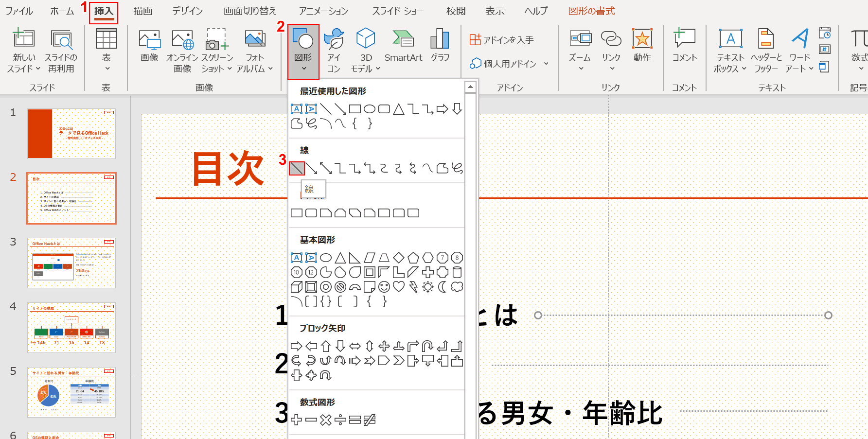Select slide 5 pie chart thumbnail
This screenshot has height=439, width=868.
point(71,392)
